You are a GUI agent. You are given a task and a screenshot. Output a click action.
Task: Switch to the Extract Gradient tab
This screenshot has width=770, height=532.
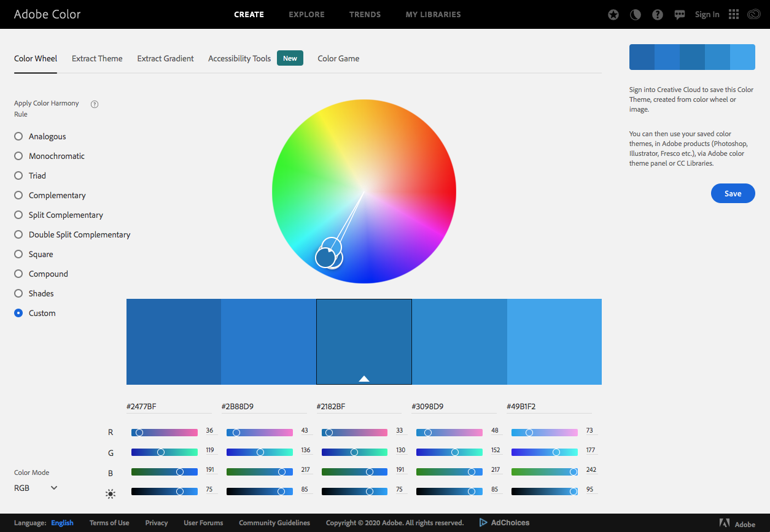tap(165, 58)
